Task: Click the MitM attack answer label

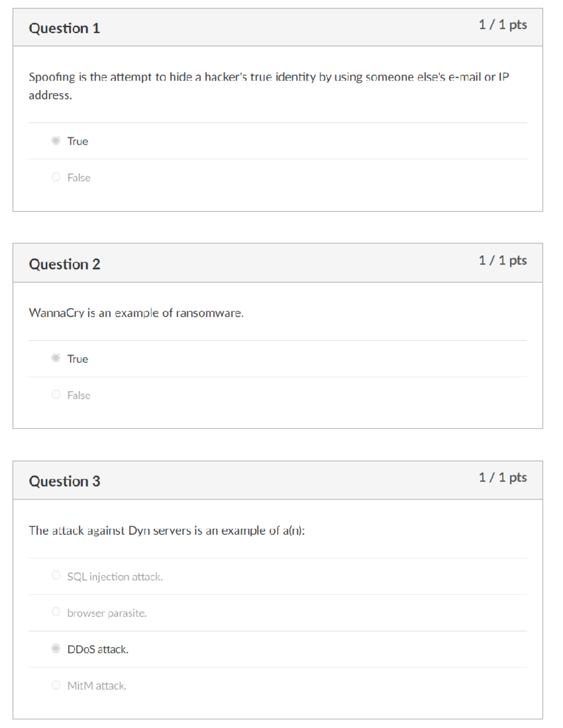Action: click(97, 686)
